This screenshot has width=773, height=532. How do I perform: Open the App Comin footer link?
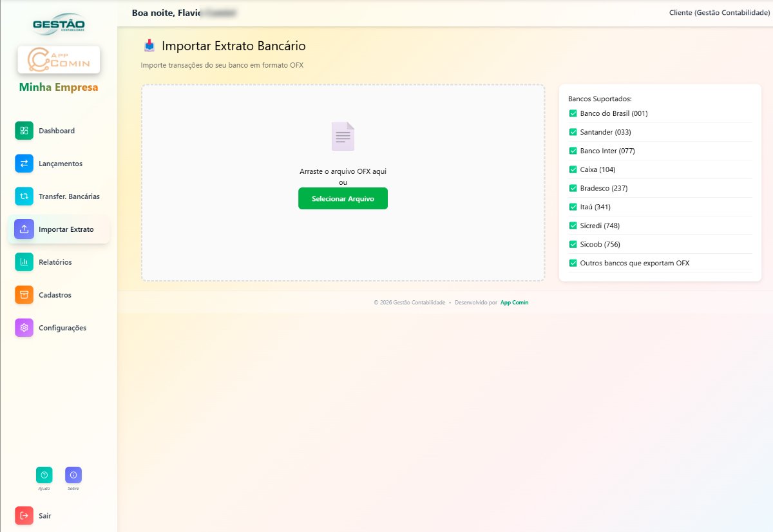click(x=514, y=303)
